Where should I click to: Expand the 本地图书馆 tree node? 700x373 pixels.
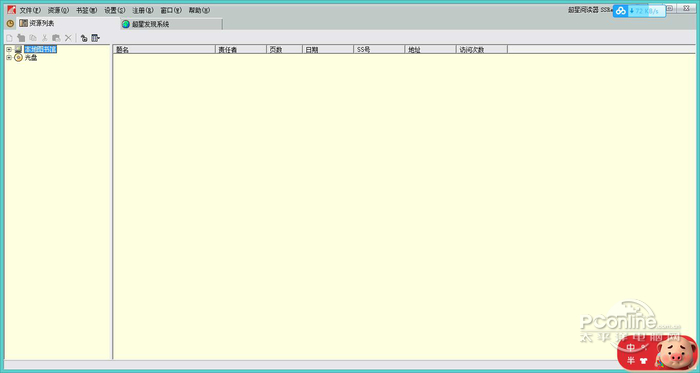click(x=9, y=50)
